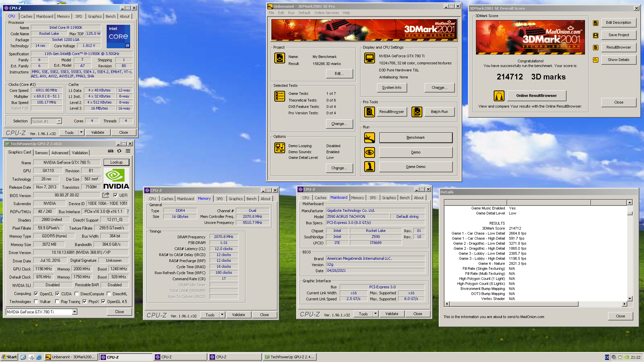Image resolution: width=644 pixels, height=362 pixels.
Task: Click Show Details button in score dialog
Action: point(619,60)
